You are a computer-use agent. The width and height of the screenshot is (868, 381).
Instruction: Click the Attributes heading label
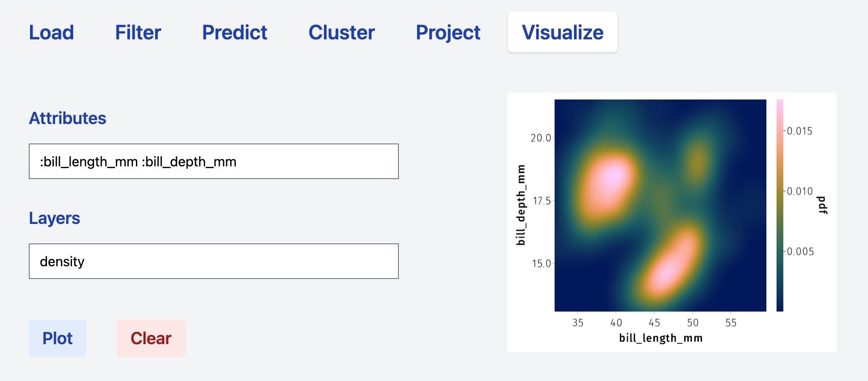67,118
